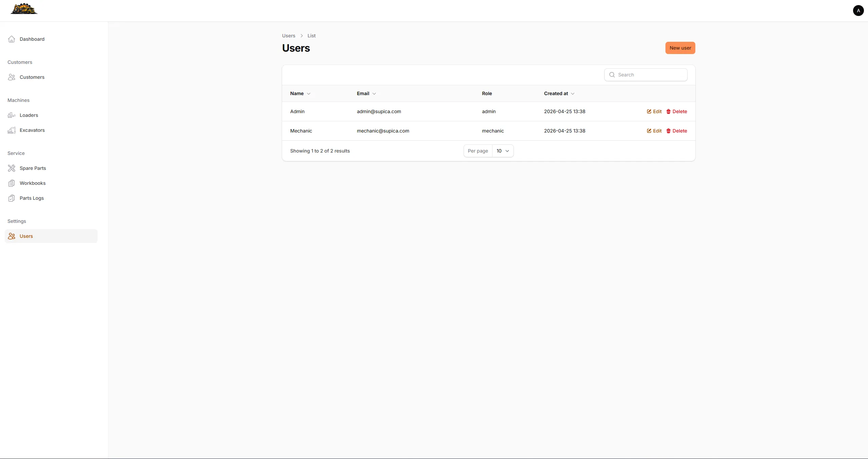Image resolution: width=868 pixels, height=459 pixels.
Task: Navigate to Spare Parts
Action: click(x=51, y=168)
